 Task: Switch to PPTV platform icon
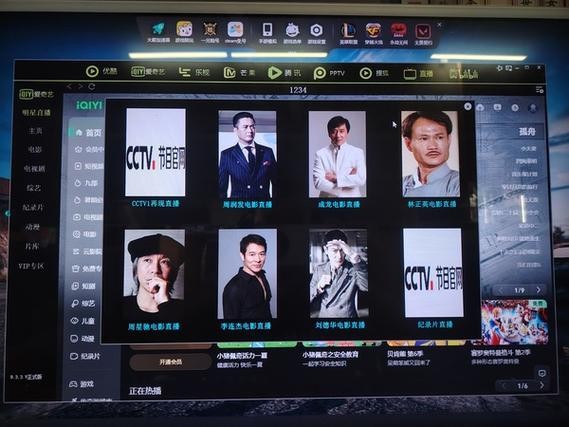(329, 73)
